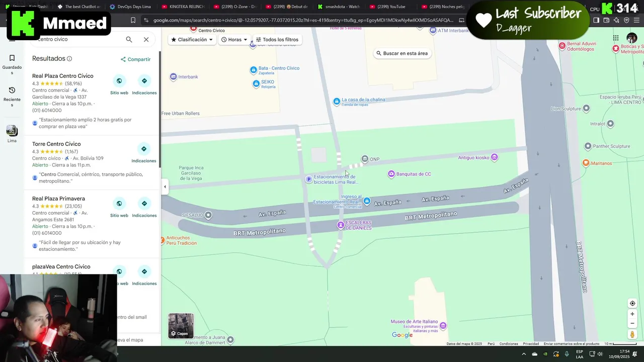
Task: Click the ONP map marker
Action: click(x=365, y=159)
